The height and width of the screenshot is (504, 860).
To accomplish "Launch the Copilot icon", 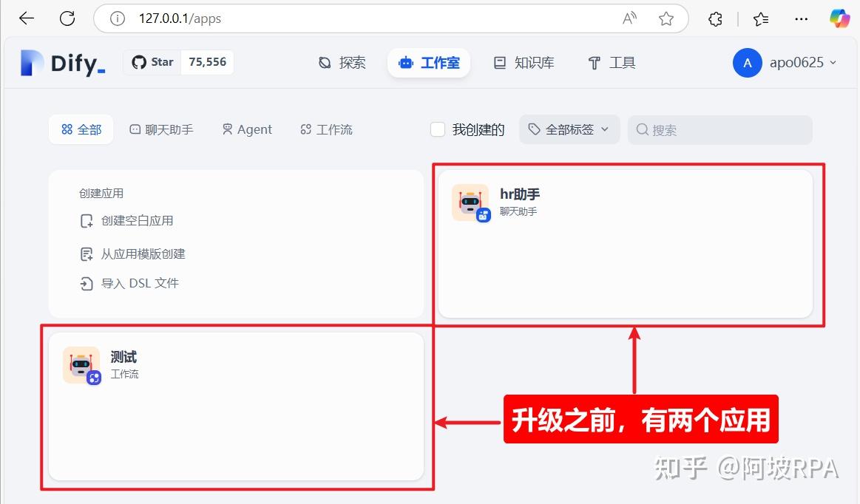I will pos(839,18).
